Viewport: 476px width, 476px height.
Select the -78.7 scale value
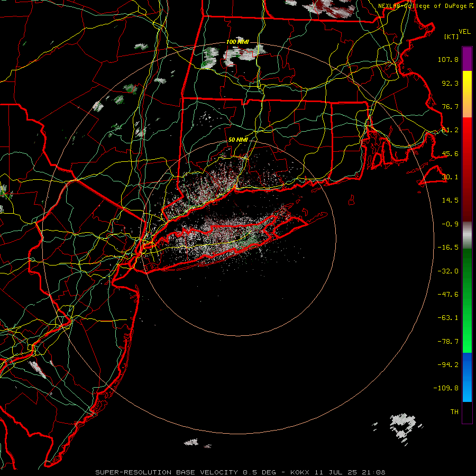448,342
